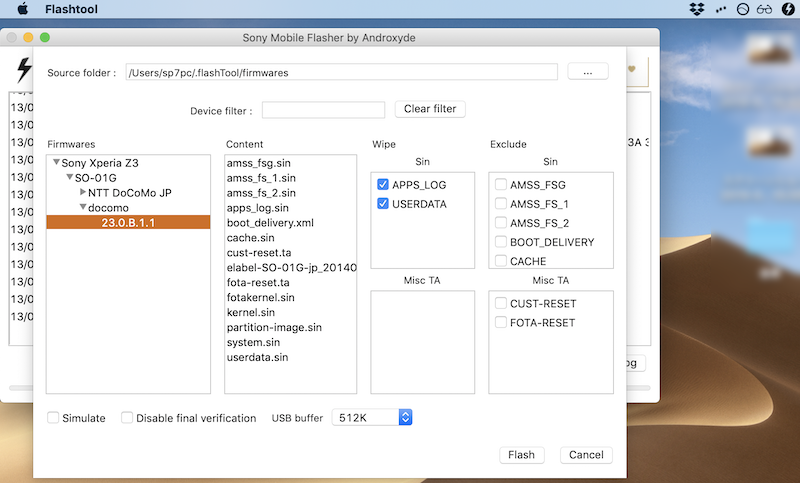Enable the Simulate checkbox
Viewport: 800px width, 483px height.
[x=54, y=418]
